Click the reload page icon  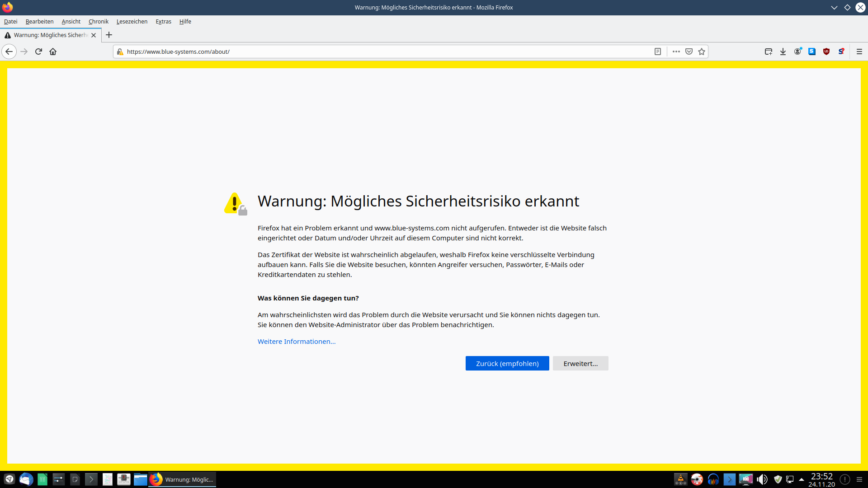[x=38, y=52]
